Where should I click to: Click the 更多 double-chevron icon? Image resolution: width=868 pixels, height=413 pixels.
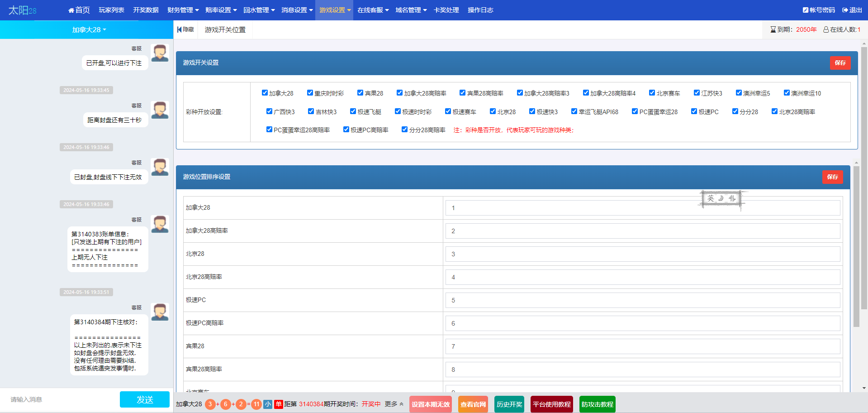coord(401,404)
